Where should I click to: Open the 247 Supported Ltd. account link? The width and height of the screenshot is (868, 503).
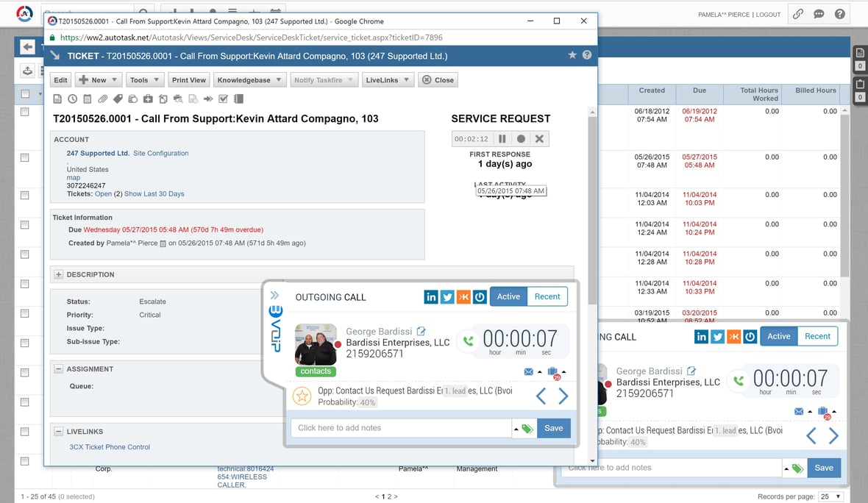click(98, 153)
